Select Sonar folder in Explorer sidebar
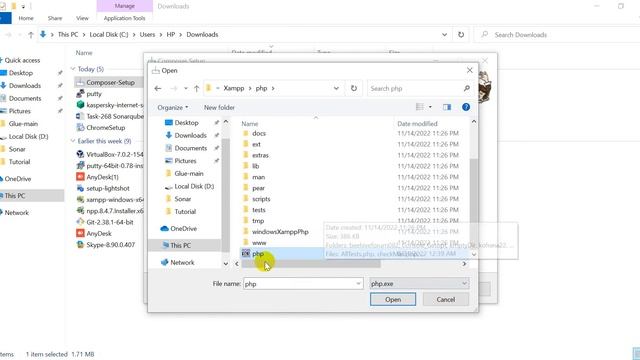This screenshot has height=360, width=640. click(17, 149)
